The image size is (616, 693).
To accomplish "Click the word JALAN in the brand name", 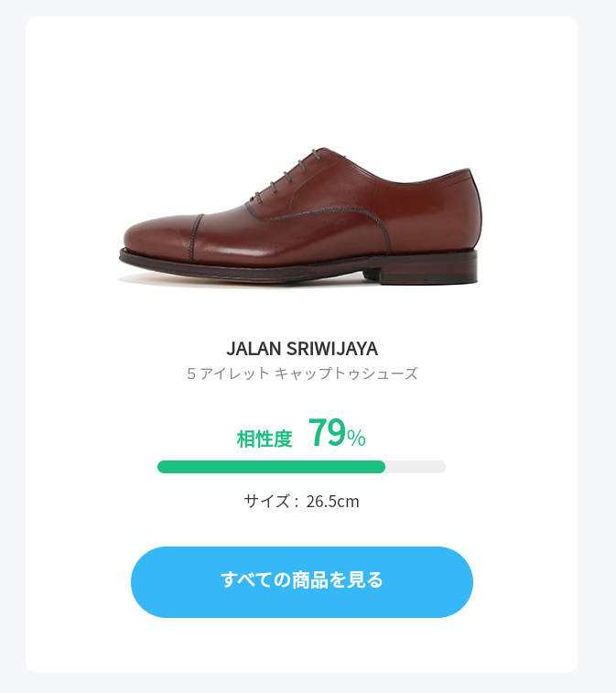I will (x=254, y=349).
